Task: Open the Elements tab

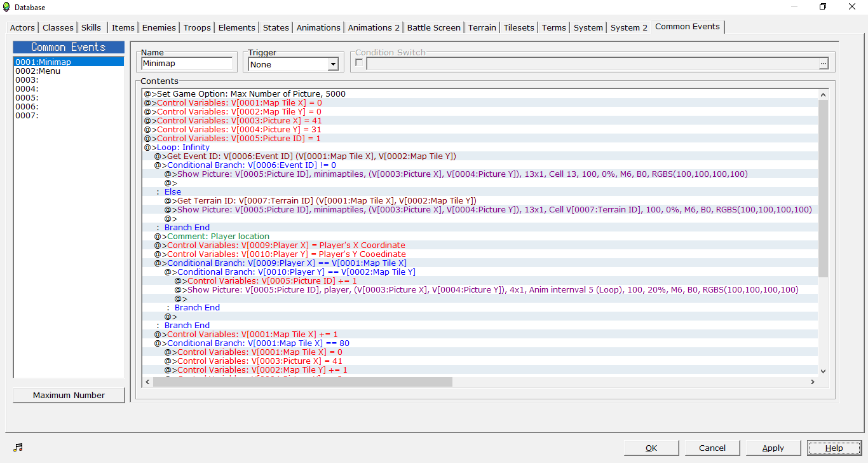Action: 236,27
